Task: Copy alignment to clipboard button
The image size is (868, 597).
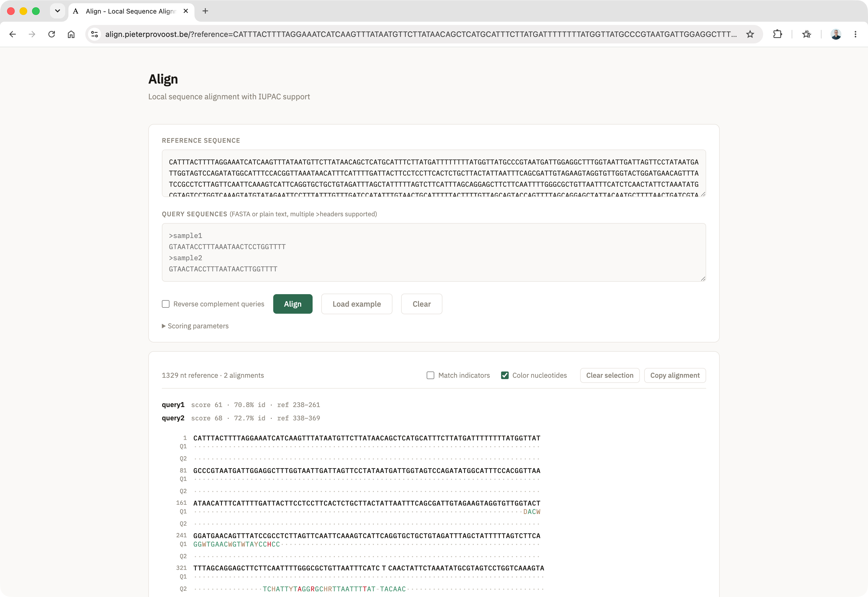Action: [675, 375]
